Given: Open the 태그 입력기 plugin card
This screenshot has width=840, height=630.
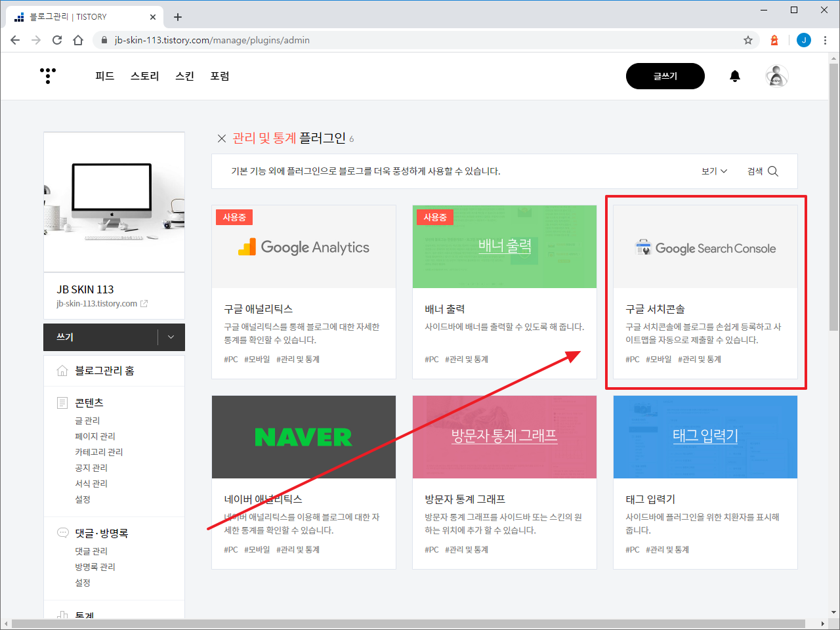Looking at the screenshot, I should pos(705,482).
